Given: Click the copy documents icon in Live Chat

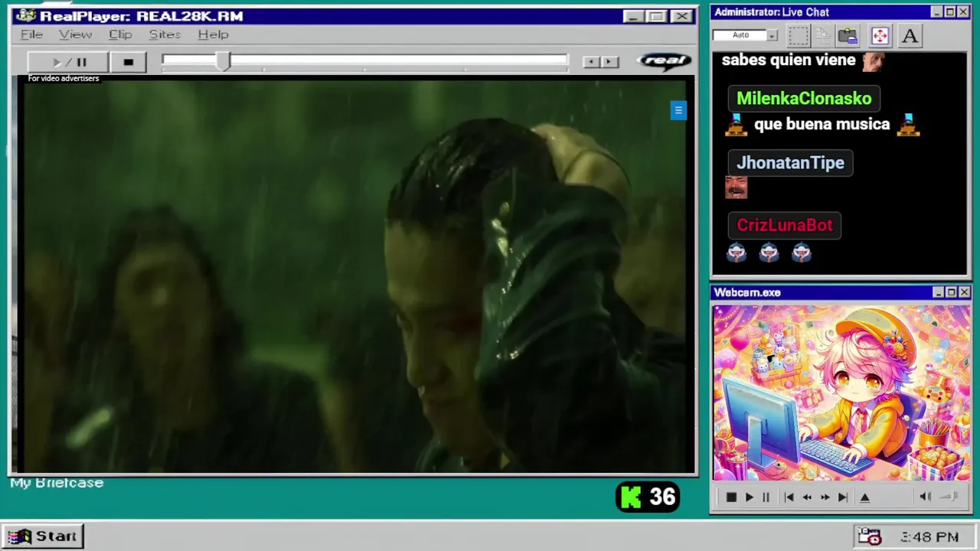Looking at the screenshot, I should (823, 36).
